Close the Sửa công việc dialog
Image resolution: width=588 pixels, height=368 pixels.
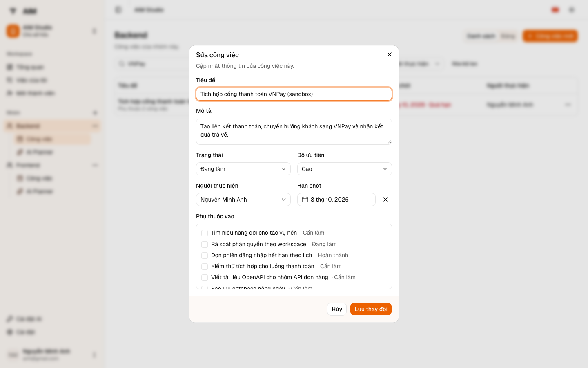[390, 54]
